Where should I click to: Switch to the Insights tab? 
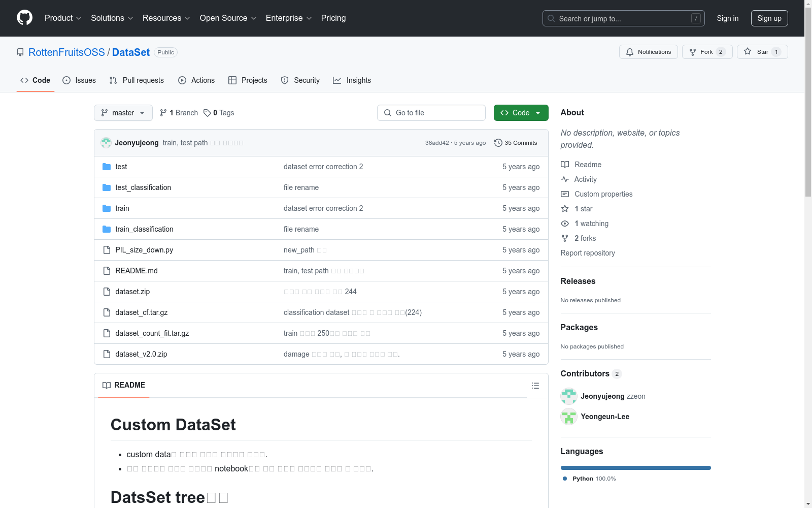pyautogui.click(x=352, y=80)
